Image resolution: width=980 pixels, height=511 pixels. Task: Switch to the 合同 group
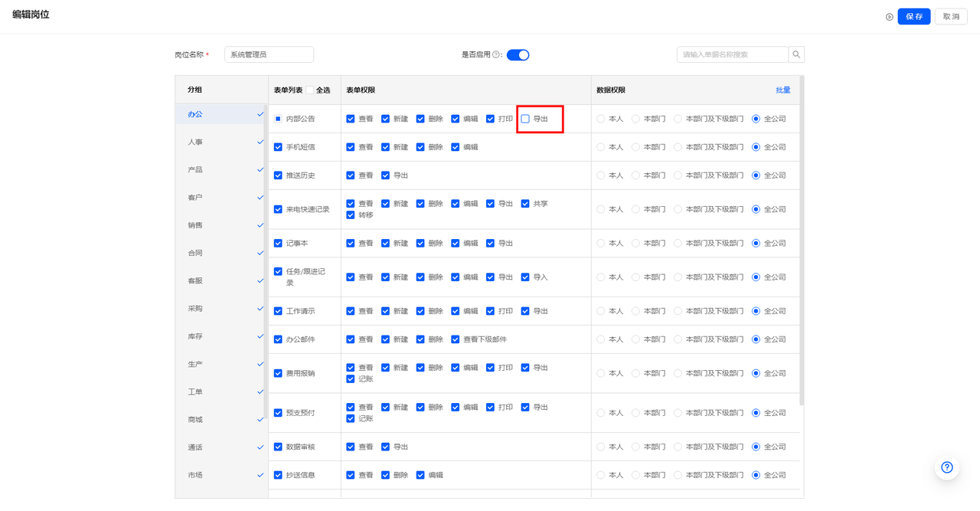point(221,253)
